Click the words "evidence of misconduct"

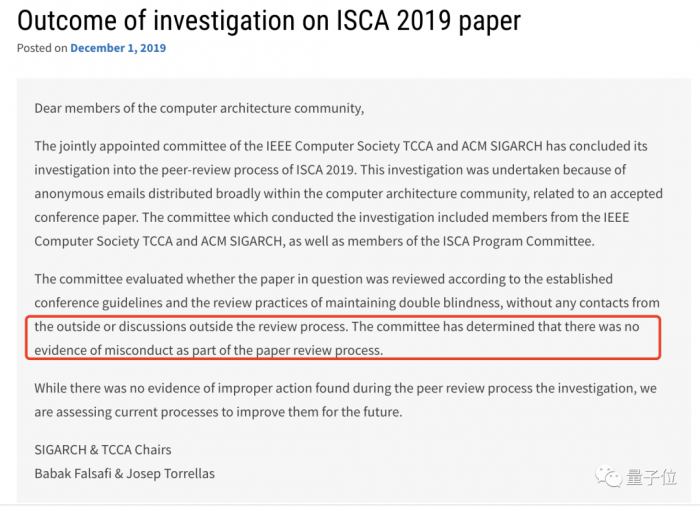110,350
